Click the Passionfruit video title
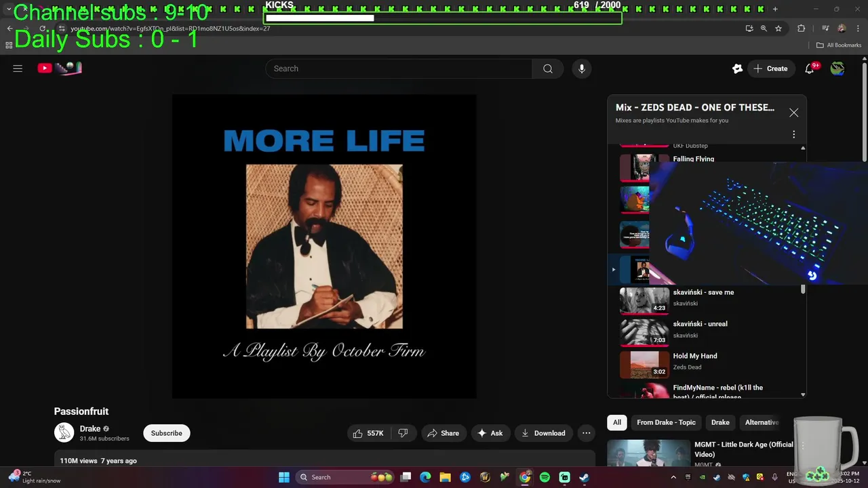 coord(81,411)
